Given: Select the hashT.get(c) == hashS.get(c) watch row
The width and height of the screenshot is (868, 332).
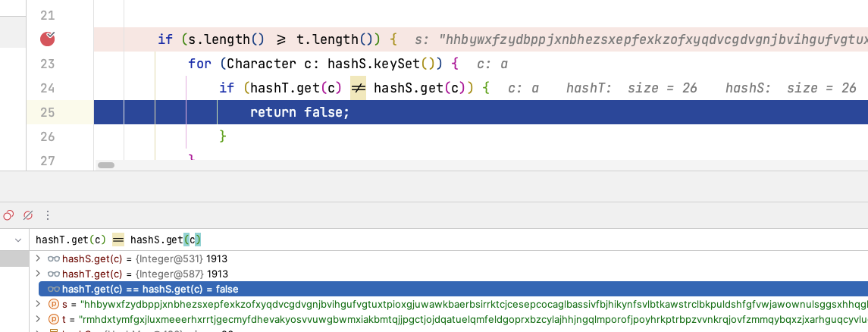Looking at the screenshot, I should 453,289.
